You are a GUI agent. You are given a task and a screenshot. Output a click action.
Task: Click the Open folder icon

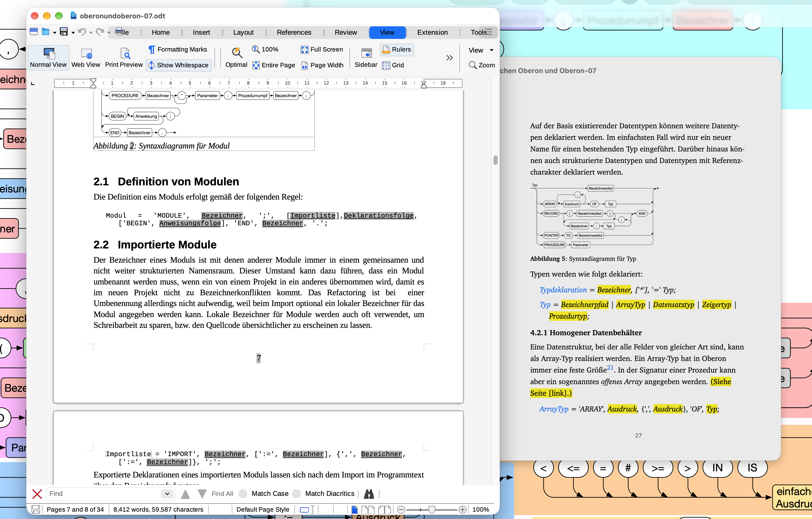(45, 32)
